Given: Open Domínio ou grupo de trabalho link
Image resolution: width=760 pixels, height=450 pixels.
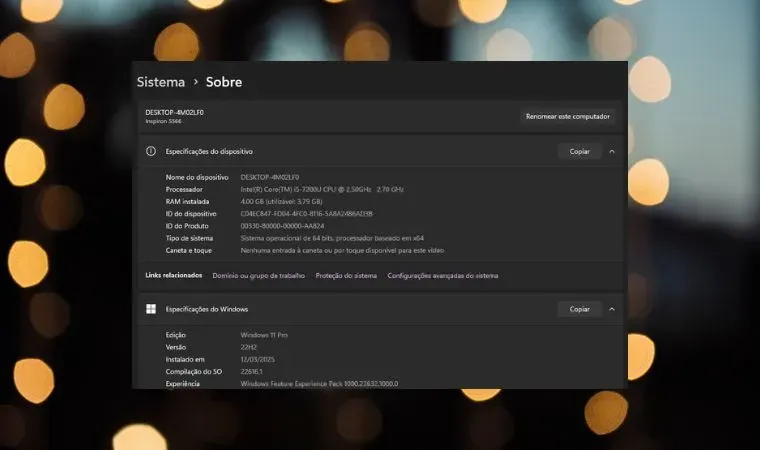Looking at the screenshot, I should point(258,275).
